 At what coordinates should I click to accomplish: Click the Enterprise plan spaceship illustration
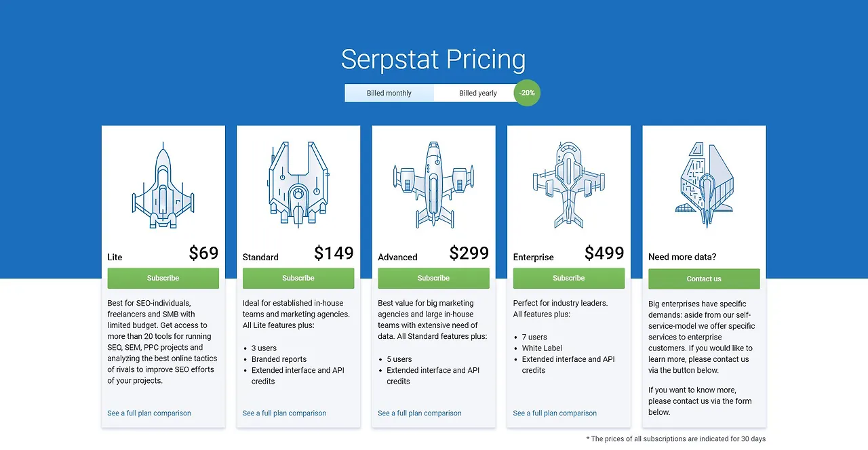point(569,183)
